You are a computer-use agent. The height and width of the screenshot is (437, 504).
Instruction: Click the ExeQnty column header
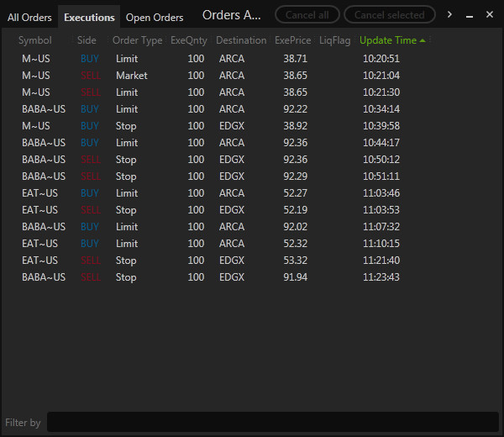tap(188, 40)
